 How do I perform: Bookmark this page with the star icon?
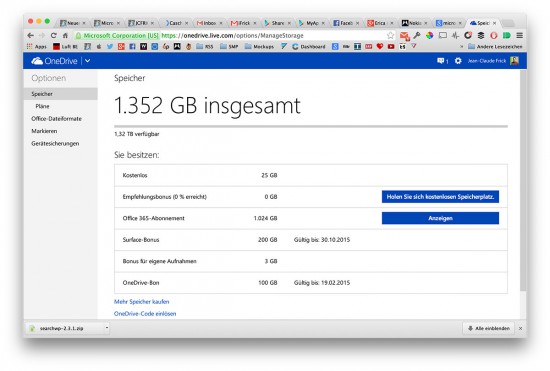coord(390,35)
